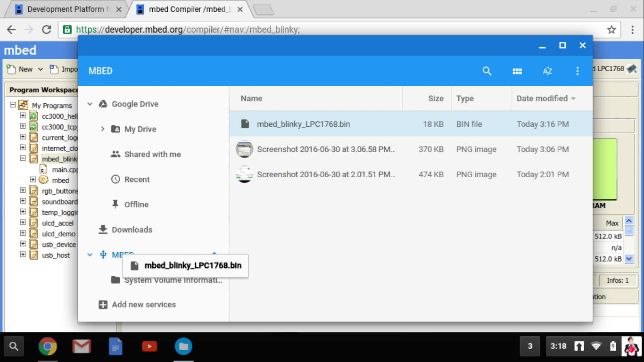This screenshot has width=644, height=362.
Task: Click the MBED USB drive icon
Action: (103, 255)
